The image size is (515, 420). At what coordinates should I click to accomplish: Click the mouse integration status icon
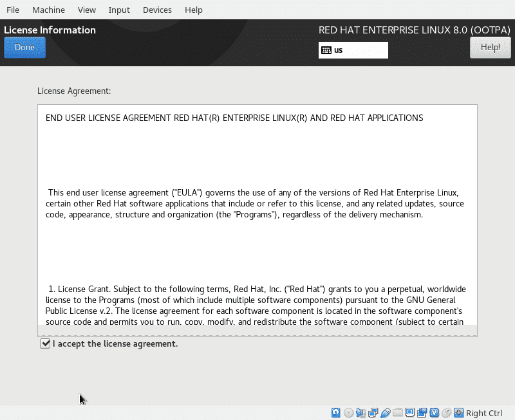point(447,412)
